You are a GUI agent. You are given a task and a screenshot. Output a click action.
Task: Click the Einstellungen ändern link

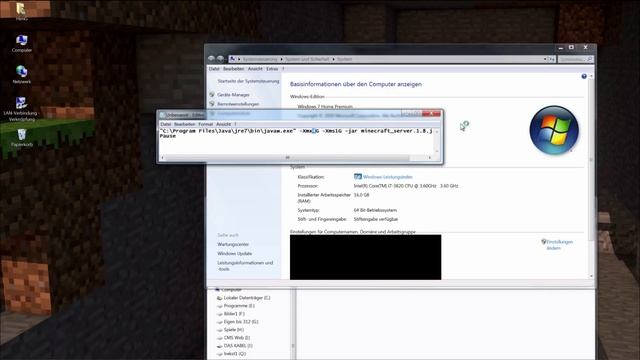pyautogui.click(x=560, y=245)
